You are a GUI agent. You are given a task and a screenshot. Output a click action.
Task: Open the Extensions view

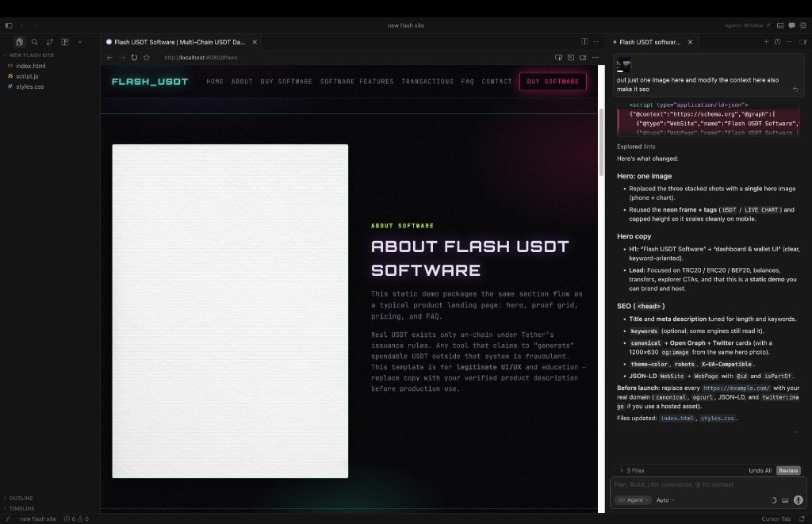click(x=65, y=42)
